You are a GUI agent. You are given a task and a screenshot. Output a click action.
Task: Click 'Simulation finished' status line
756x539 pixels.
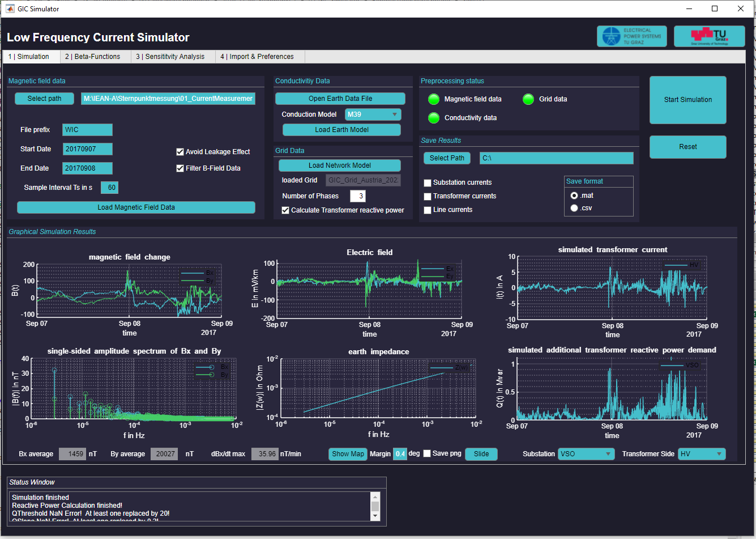40,498
